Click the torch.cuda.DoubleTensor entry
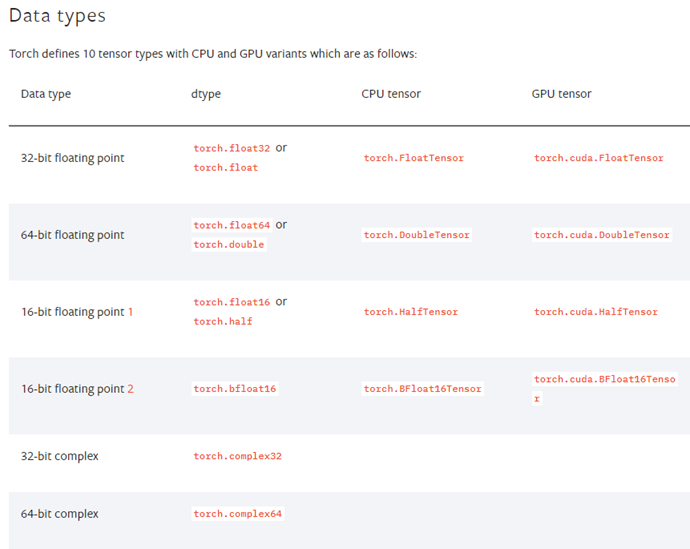The height and width of the screenshot is (549, 690). 601,235
